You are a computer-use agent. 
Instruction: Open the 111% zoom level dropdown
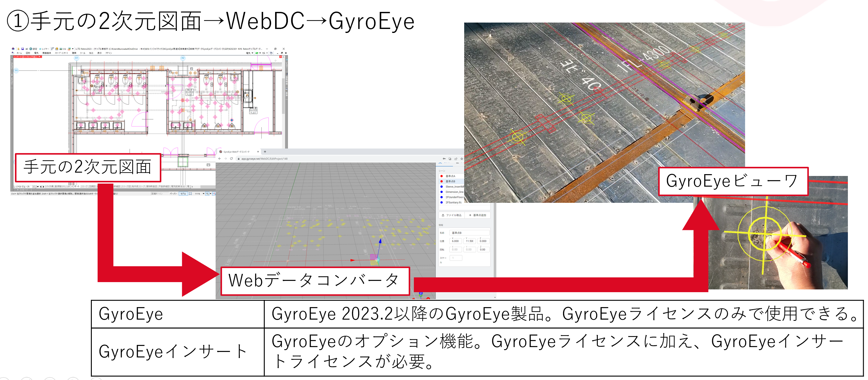[x=203, y=194]
